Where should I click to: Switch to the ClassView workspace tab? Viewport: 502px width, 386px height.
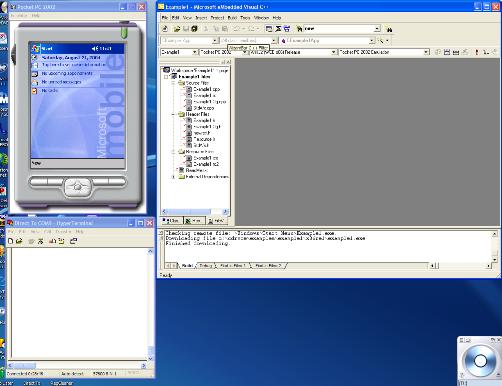pos(171,221)
